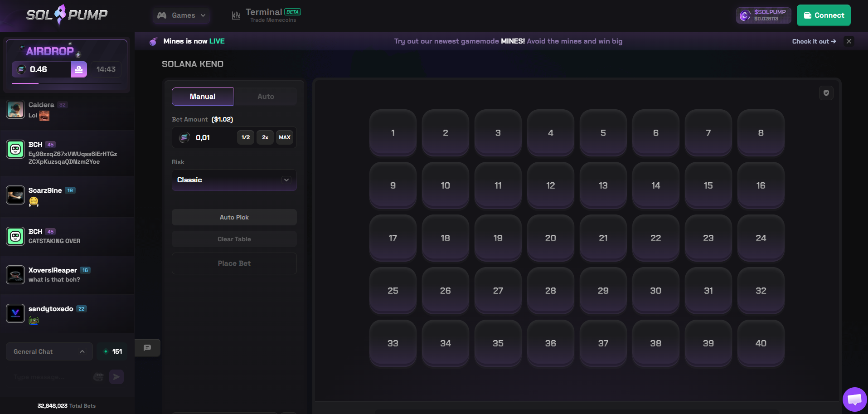Click the Place Bet button
The height and width of the screenshot is (414, 868).
(x=234, y=263)
